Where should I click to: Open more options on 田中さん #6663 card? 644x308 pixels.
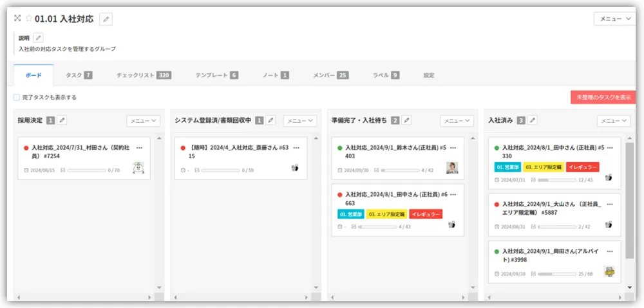click(453, 195)
